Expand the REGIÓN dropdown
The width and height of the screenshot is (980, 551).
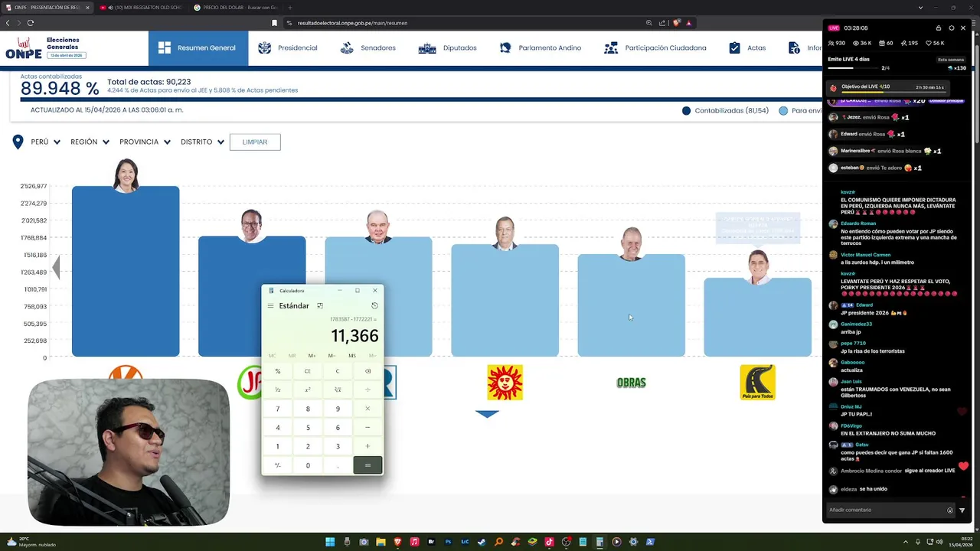click(90, 142)
